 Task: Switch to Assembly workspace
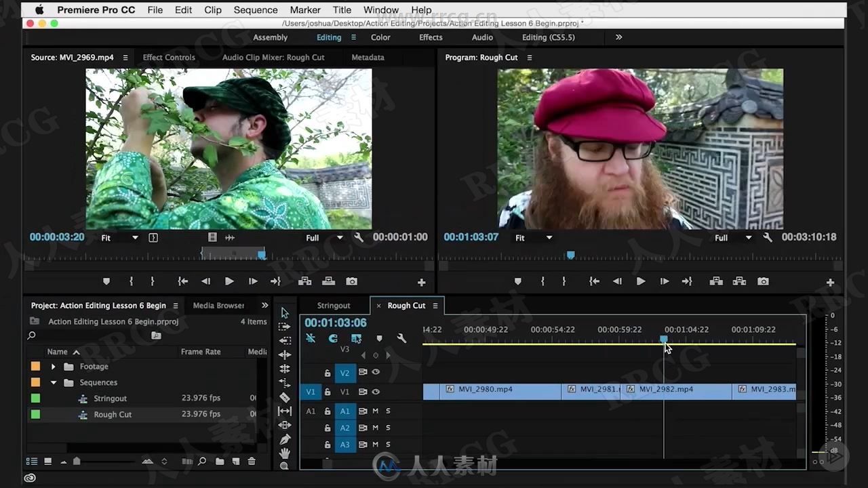coord(271,37)
